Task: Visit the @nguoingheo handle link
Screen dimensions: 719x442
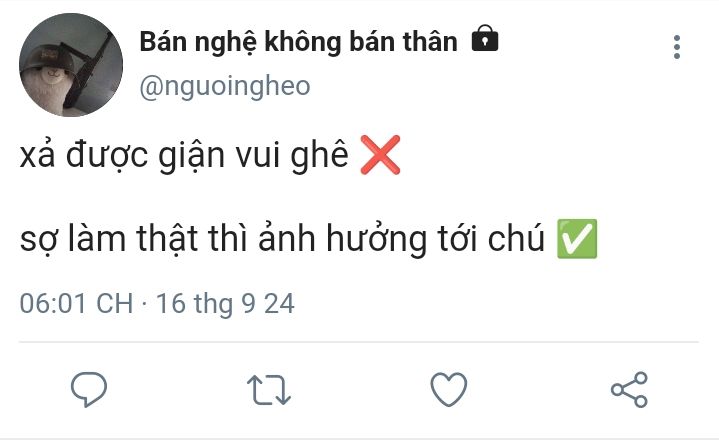Action: [225, 86]
